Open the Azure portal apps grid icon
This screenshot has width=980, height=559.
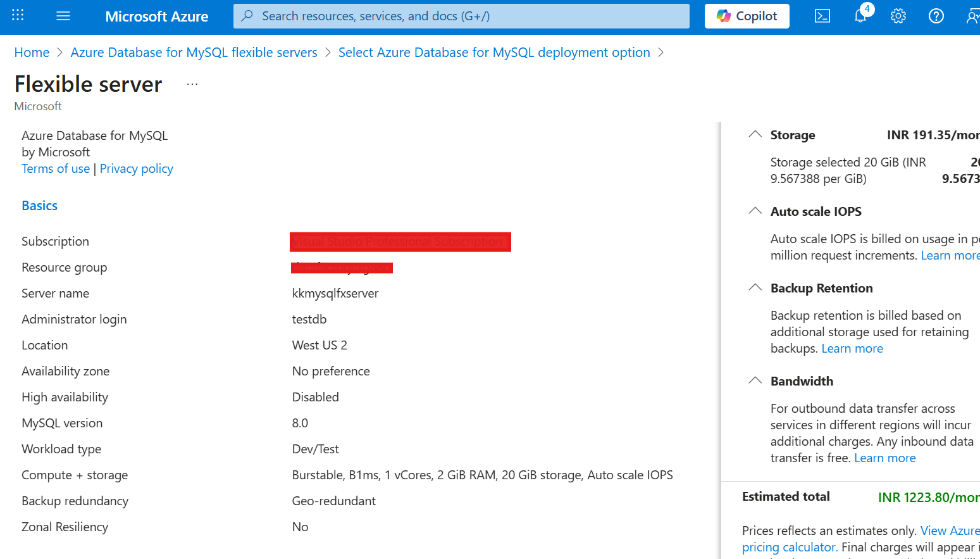tap(18, 16)
